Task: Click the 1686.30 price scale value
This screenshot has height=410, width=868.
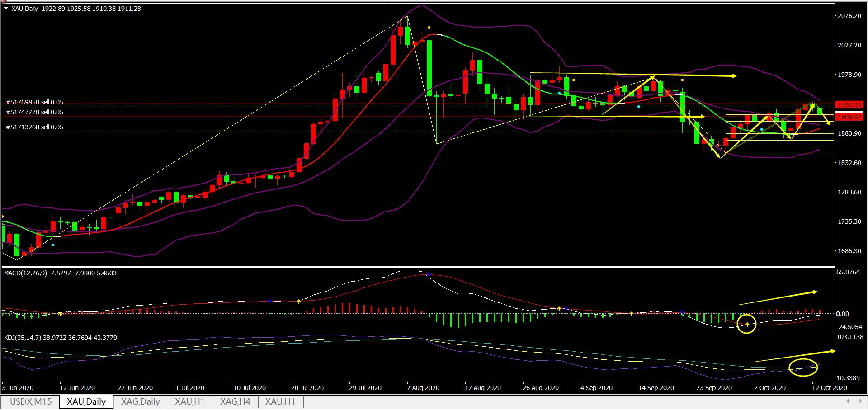Action: [849, 251]
